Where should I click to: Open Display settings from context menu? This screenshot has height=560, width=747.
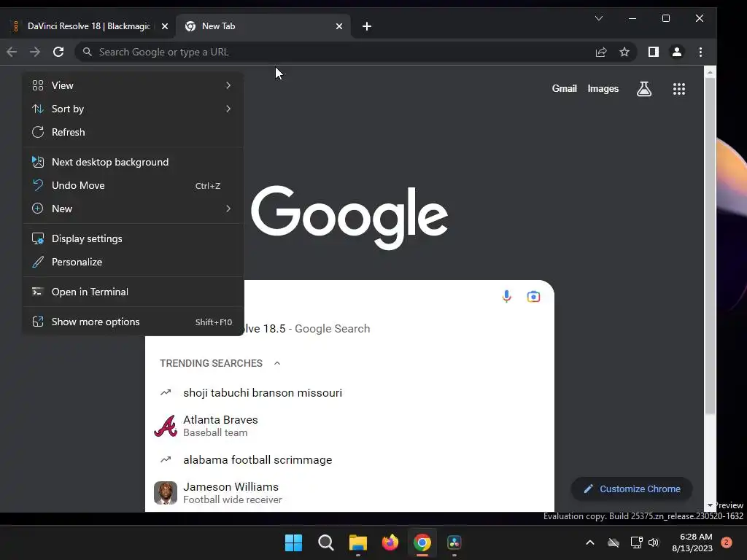tap(133, 238)
